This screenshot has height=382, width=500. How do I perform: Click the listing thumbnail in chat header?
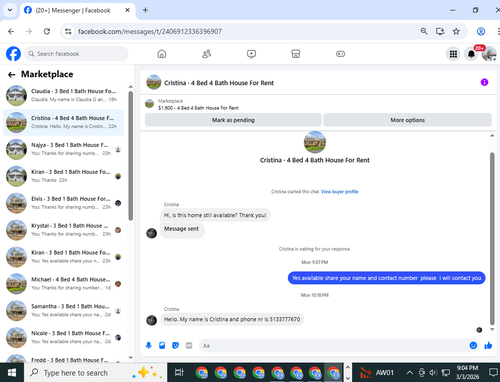[154, 82]
